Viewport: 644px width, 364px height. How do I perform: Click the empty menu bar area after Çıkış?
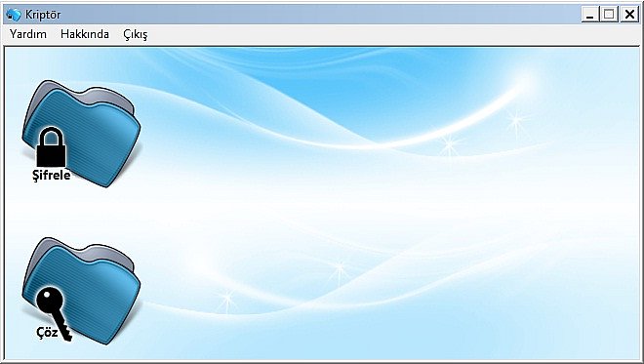click(x=394, y=34)
